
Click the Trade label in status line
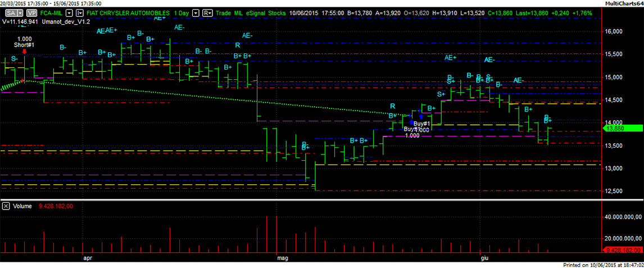pyautogui.click(x=224, y=12)
